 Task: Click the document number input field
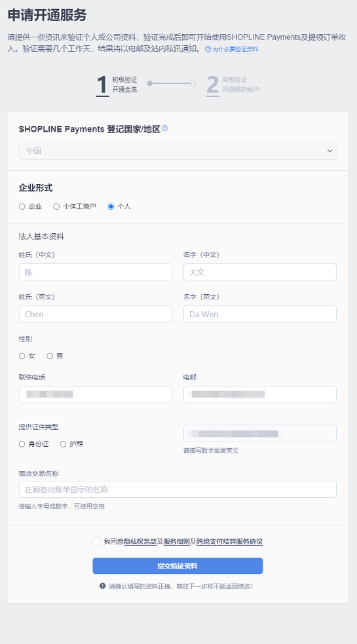click(260, 433)
